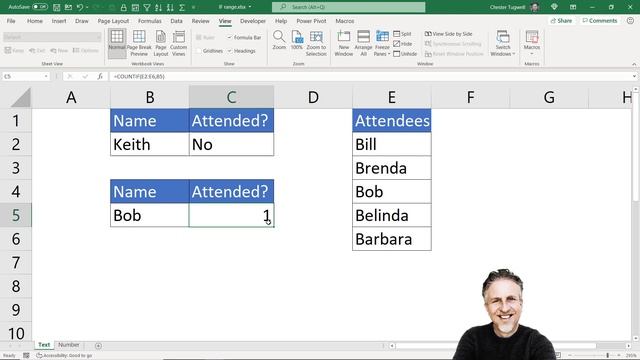
Task: Open the Freeze Panes dropdown
Action: pos(382,43)
